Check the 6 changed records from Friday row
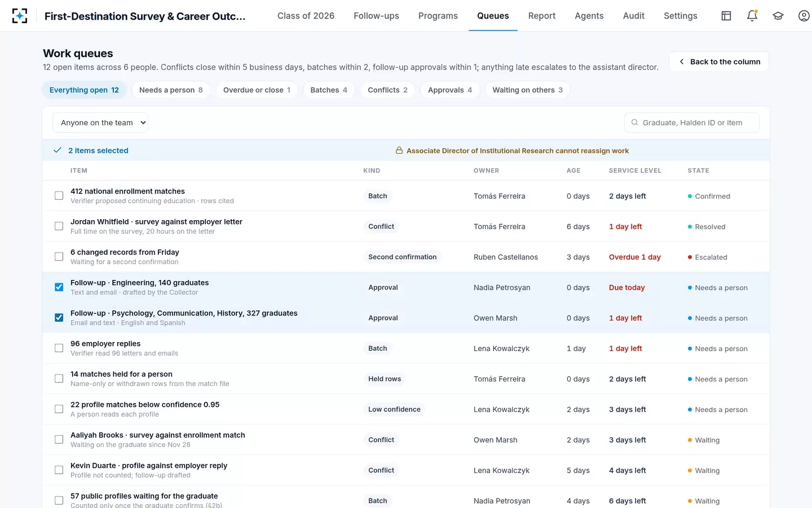Viewport: 812px width, 508px height. (x=59, y=257)
